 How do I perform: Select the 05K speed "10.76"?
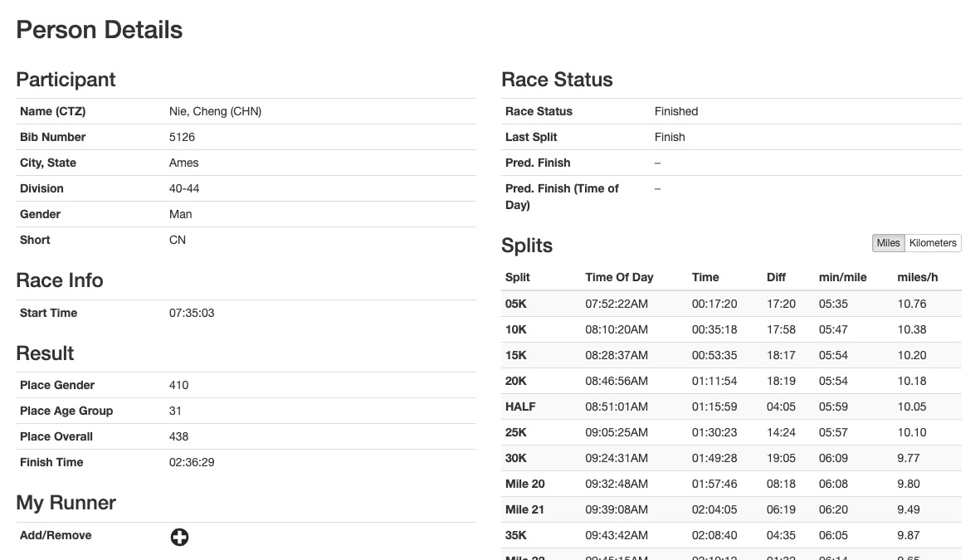click(912, 304)
